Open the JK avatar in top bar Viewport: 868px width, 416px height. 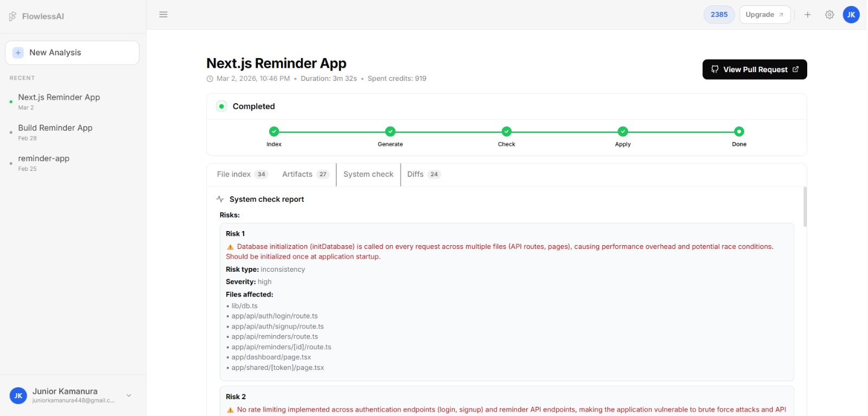tap(851, 15)
